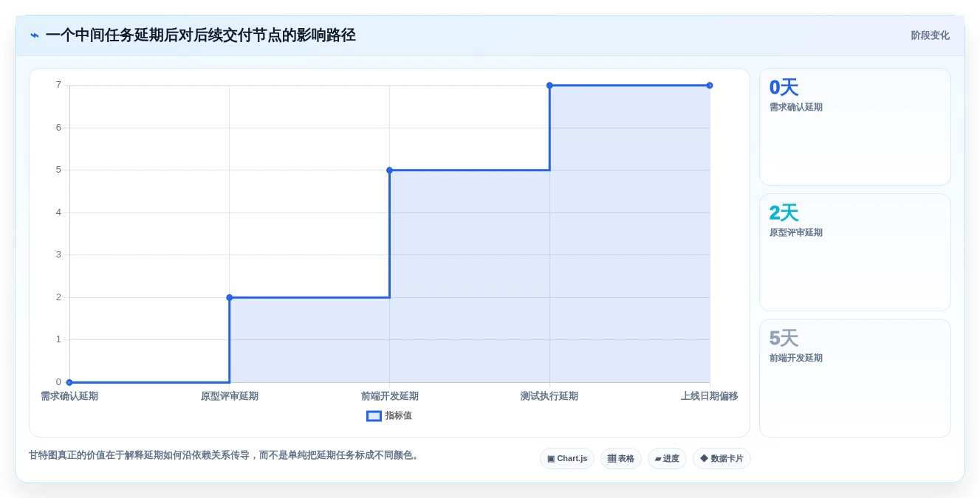Click the 上线日期偏移 x-axis label

(710, 396)
